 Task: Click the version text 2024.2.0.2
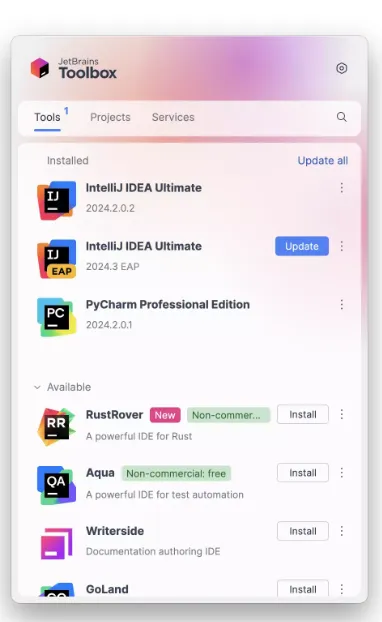pyautogui.click(x=110, y=208)
